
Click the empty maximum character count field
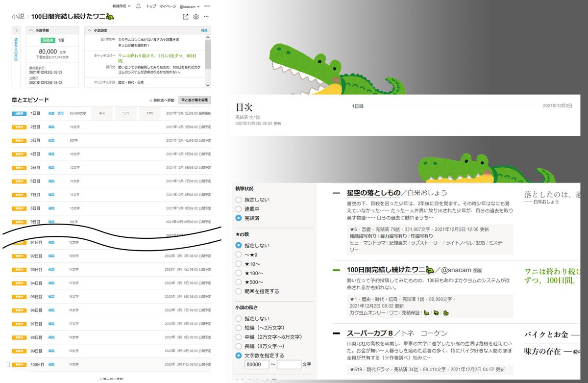click(289, 365)
